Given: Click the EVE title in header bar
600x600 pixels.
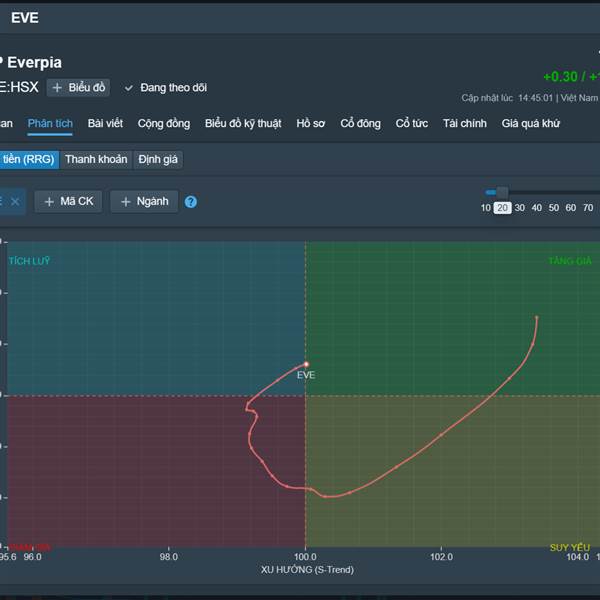Looking at the screenshot, I should tap(25, 18).
